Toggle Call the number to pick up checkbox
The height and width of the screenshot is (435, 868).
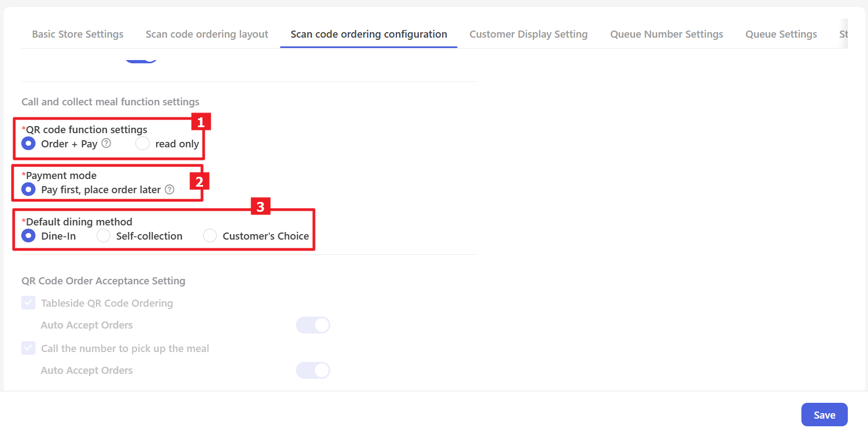(28, 348)
